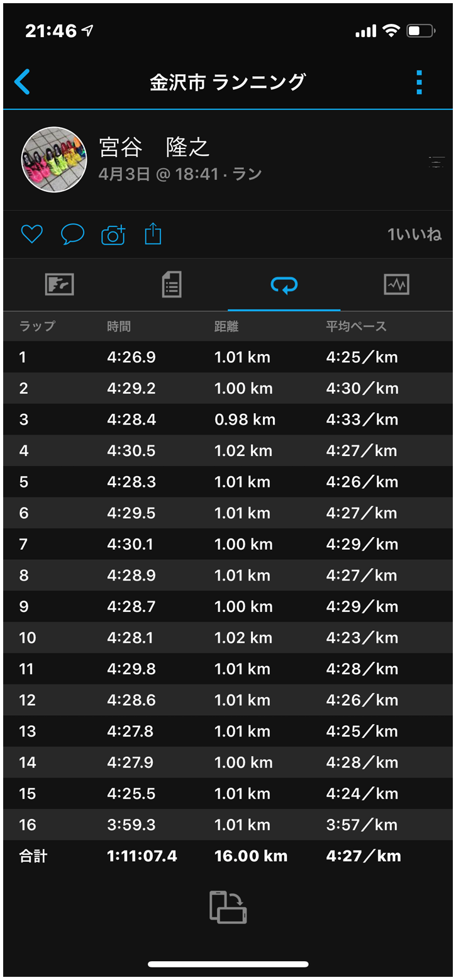Tap the 金沢市 ランニング activity title

(x=228, y=82)
